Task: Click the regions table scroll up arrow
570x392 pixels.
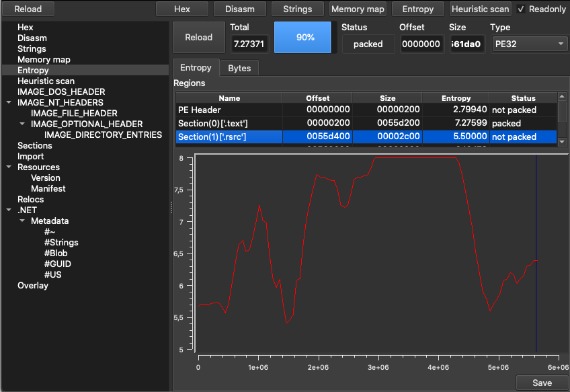Action: click(562, 96)
